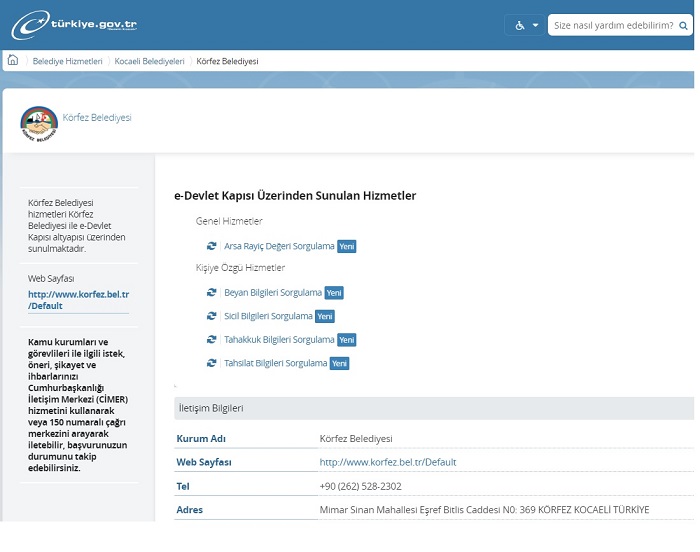Go to Kocaeli Belediyeleri breadcrumb
Image resolution: width=700 pixels, height=552 pixels.
[149, 61]
